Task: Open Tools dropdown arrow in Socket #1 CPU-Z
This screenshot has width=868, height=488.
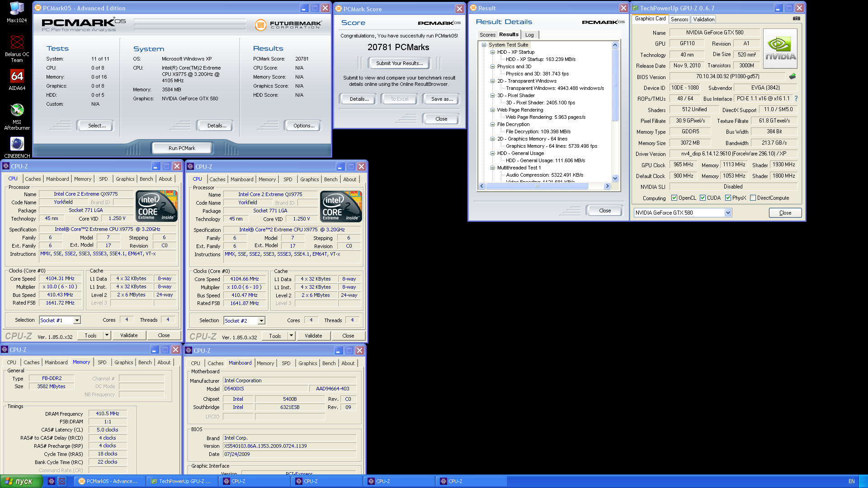Action: coord(107,335)
